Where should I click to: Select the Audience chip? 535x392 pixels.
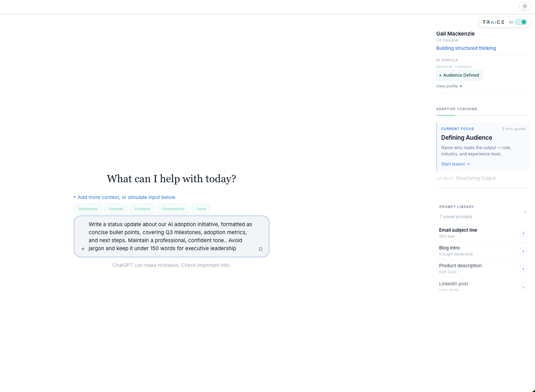[x=88, y=209]
